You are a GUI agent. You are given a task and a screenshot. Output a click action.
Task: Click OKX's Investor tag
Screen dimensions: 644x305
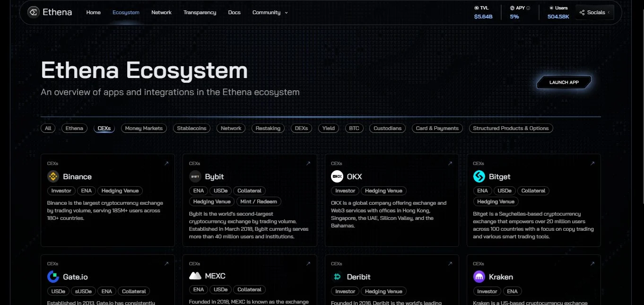[345, 191]
